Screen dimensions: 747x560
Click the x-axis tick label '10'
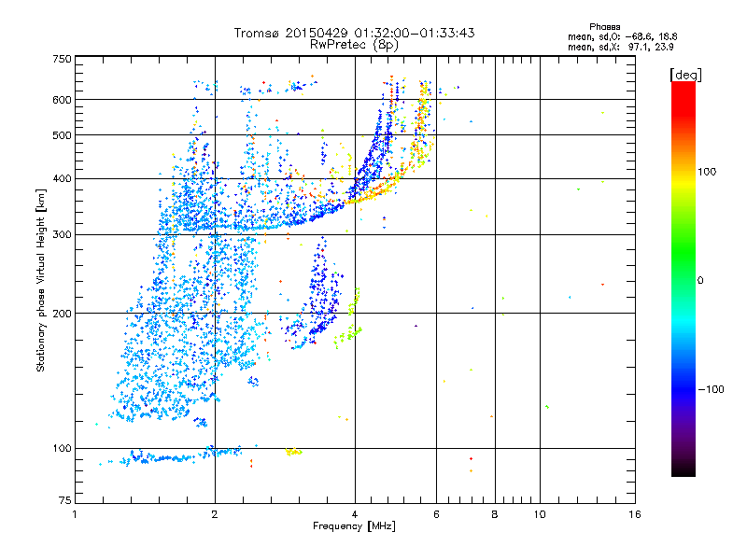pyautogui.click(x=540, y=514)
